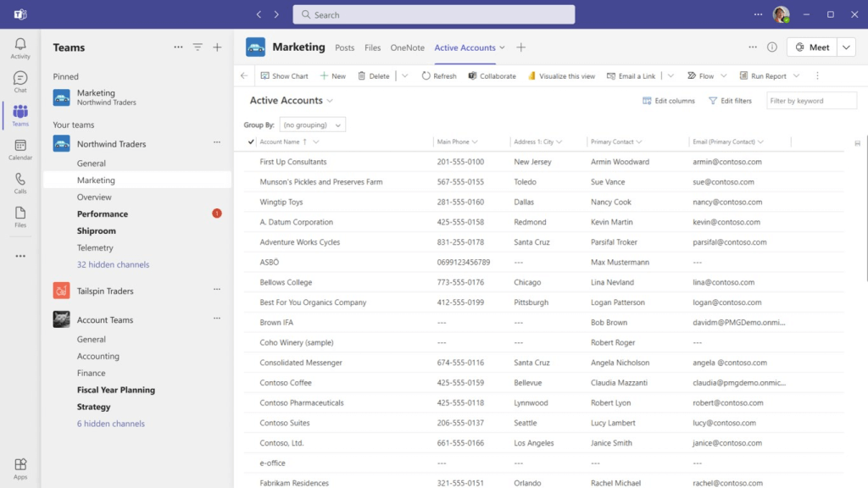
Task: Click the Refresh toolbar icon
Action: 426,76
